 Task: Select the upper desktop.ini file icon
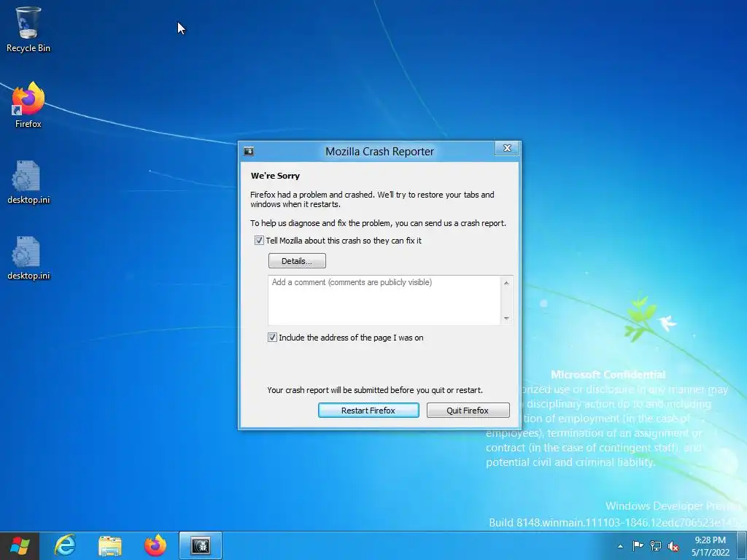[28, 182]
